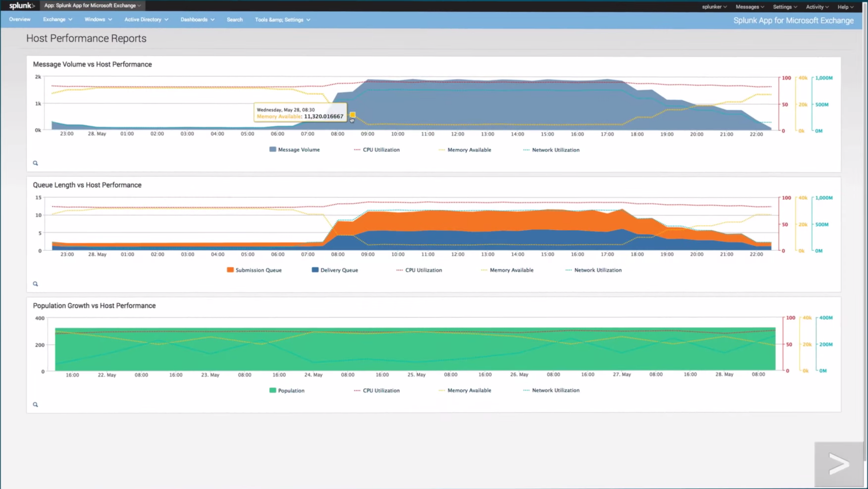The height and width of the screenshot is (489, 868).
Task: Open the Search page link
Action: pyautogui.click(x=235, y=19)
